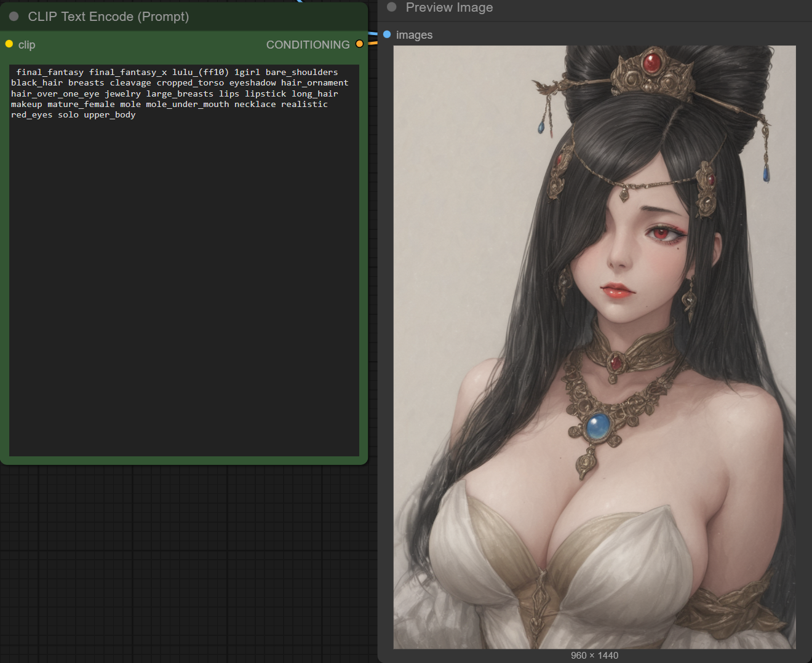Collapse the Preview Image node via its gray dot
The width and height of the screenshot is (812, 663).
[392, 7]
